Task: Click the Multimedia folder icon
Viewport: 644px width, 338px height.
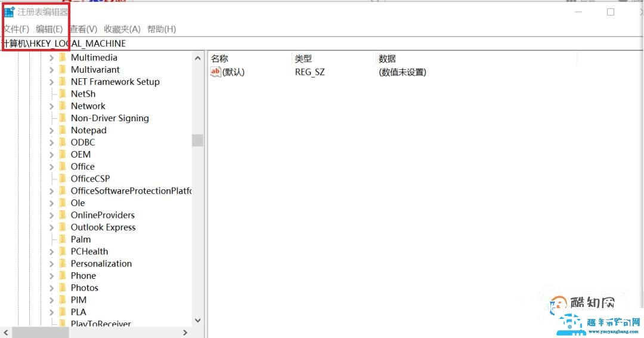Action: click(x=63, y=57)
